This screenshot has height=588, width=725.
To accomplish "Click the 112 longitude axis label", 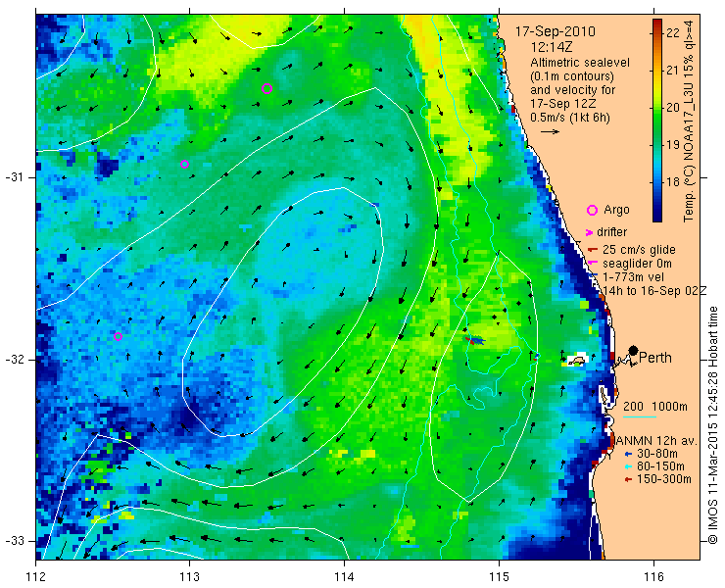I will (35, 576).
